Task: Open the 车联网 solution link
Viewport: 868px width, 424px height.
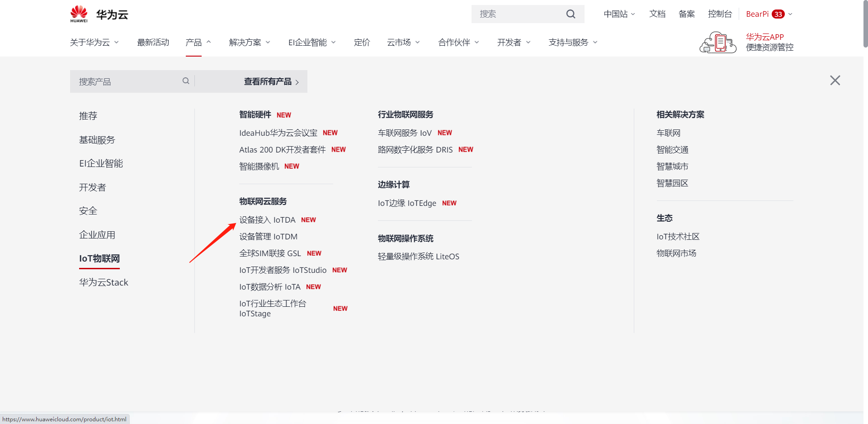Action: 669,133
